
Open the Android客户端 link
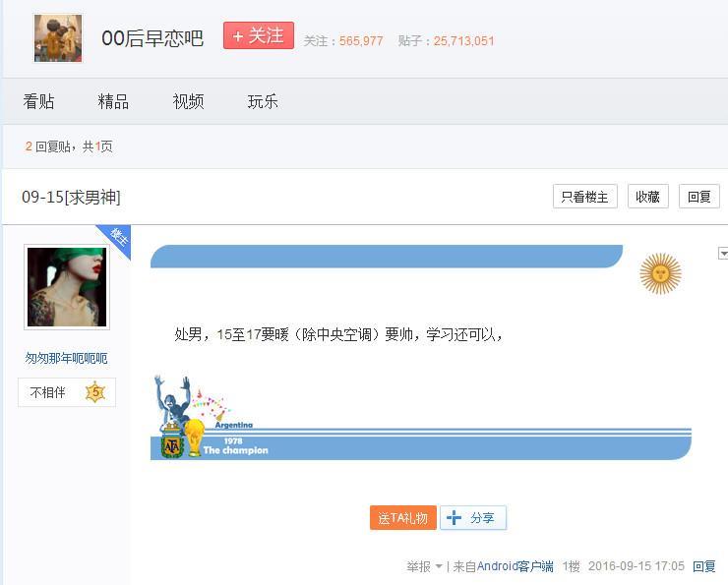(x=515, y=566)
